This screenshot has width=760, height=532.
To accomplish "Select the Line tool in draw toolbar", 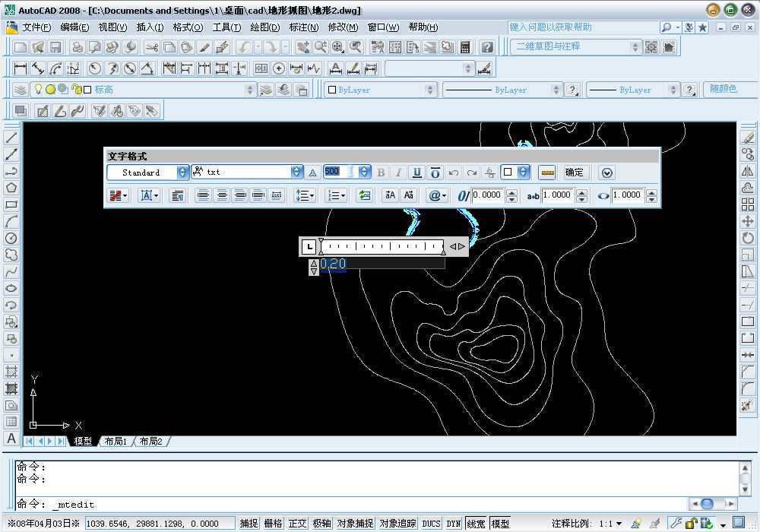I will pyautogui.click(x=11, y=138).
